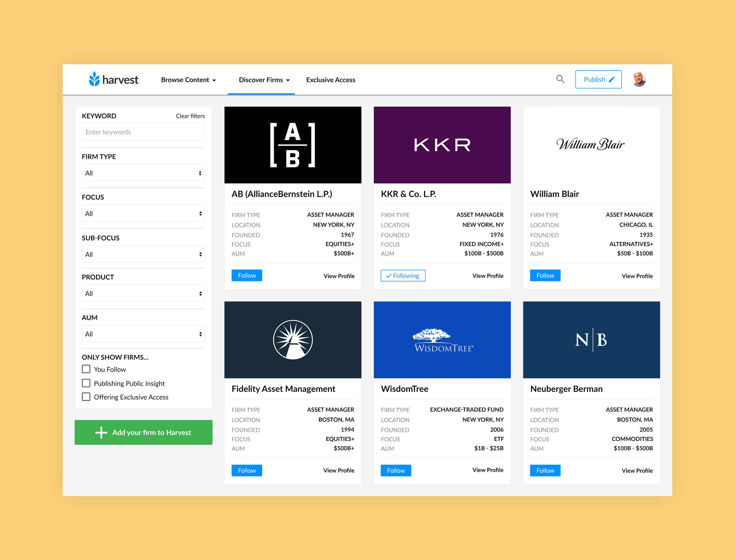
Task: Click COMMODITIES focus value
Action: point(632,439)
